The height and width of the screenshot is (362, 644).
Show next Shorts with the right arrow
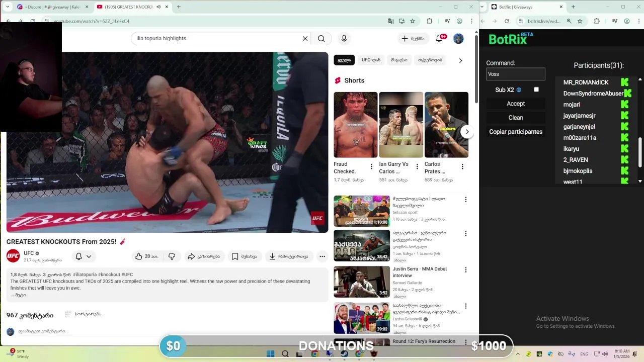point(467,132)
